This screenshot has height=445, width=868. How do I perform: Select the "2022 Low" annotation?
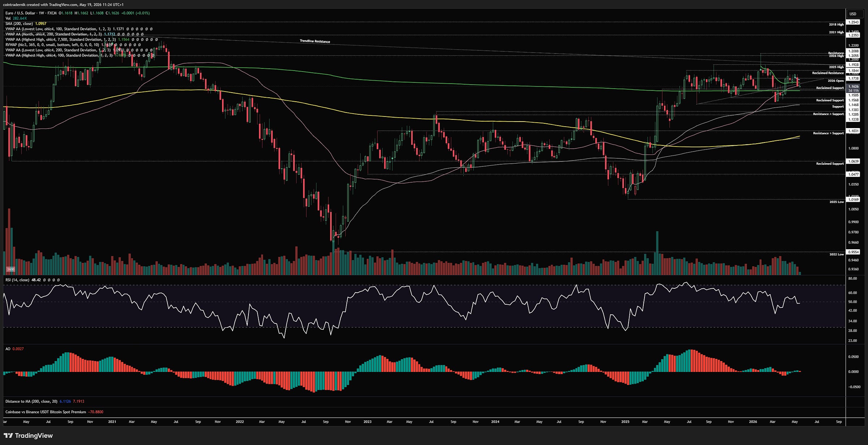(x=837, y=254)
